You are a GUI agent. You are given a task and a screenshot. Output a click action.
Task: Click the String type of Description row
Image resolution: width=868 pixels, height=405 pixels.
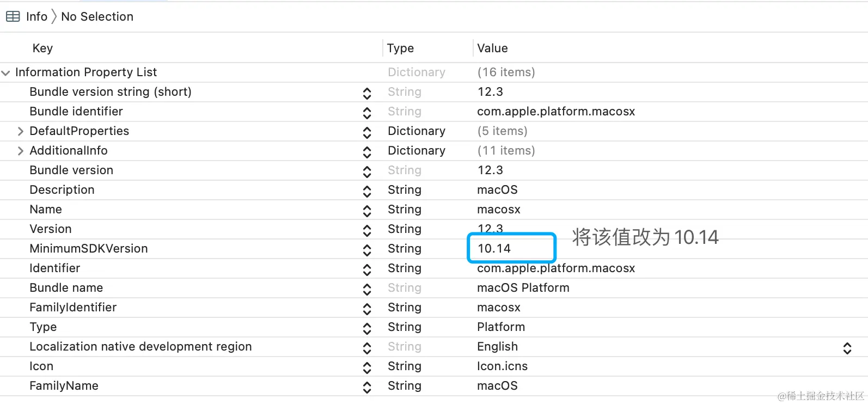pos(405,190)
